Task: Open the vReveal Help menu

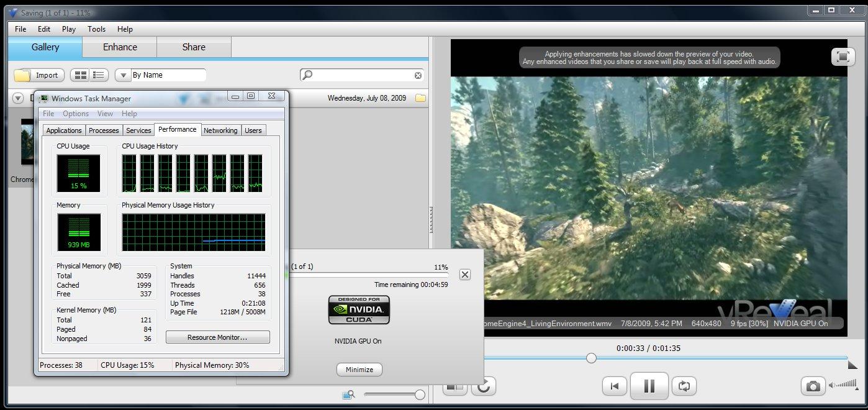Action: (x=125, y=29)
